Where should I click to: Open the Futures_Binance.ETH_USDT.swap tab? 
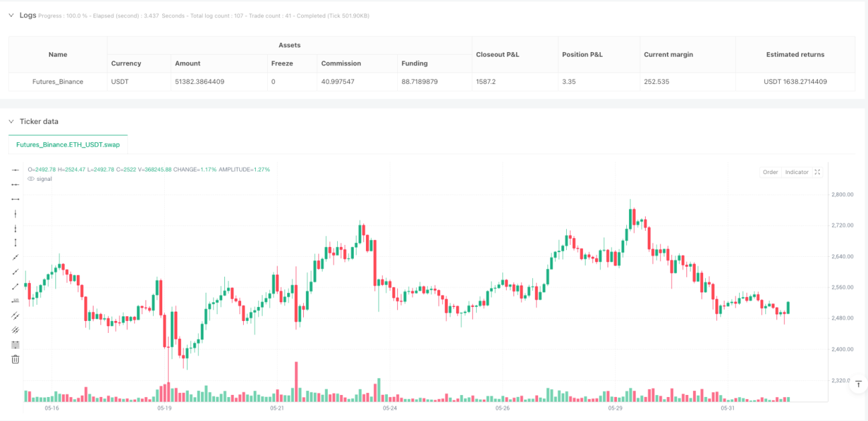click(68, 144)
